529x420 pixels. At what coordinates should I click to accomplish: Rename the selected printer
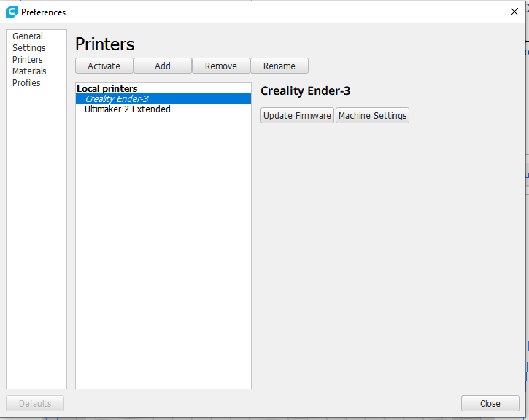tap(279, 66)
